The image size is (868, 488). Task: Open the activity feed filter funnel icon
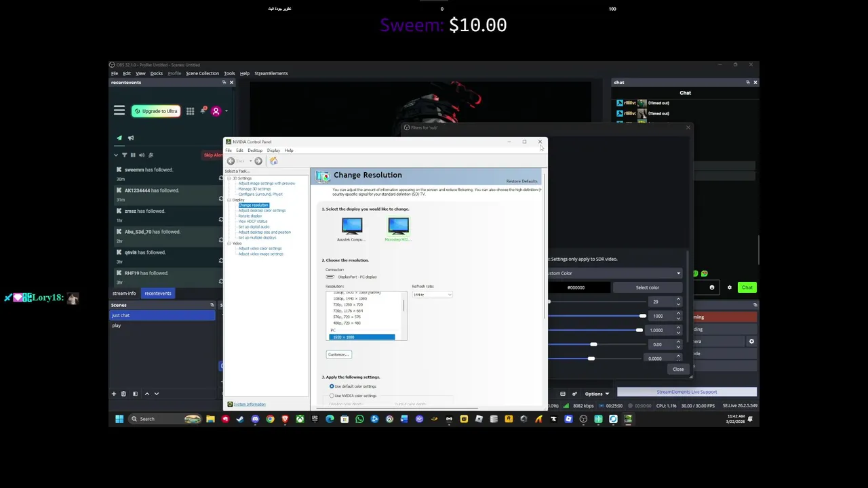point(124,155)
